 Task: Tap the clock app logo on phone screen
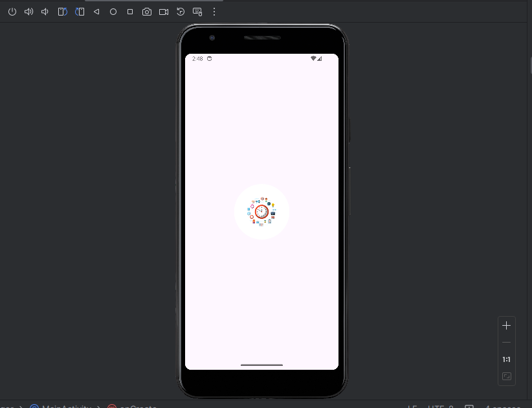pyautogui.click(x=261, y=212)
